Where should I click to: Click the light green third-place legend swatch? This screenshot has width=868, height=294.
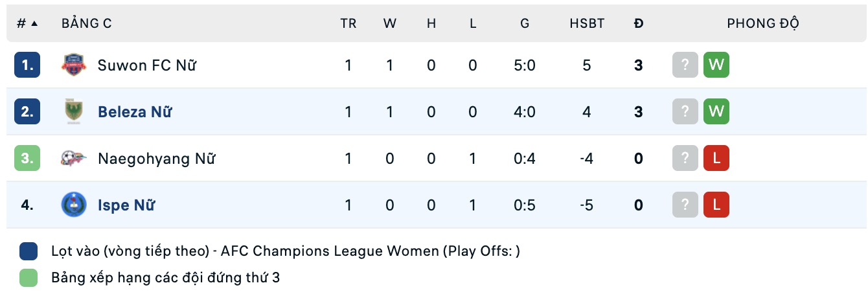point(29,278)
